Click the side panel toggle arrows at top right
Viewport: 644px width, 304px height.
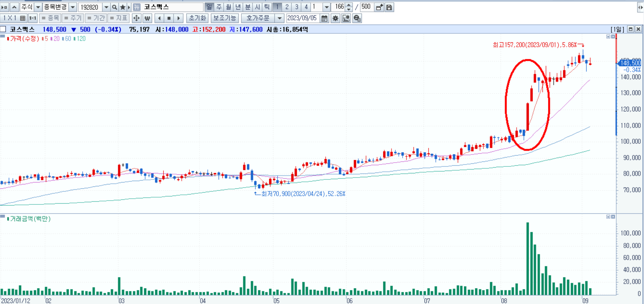click(640, 7)
